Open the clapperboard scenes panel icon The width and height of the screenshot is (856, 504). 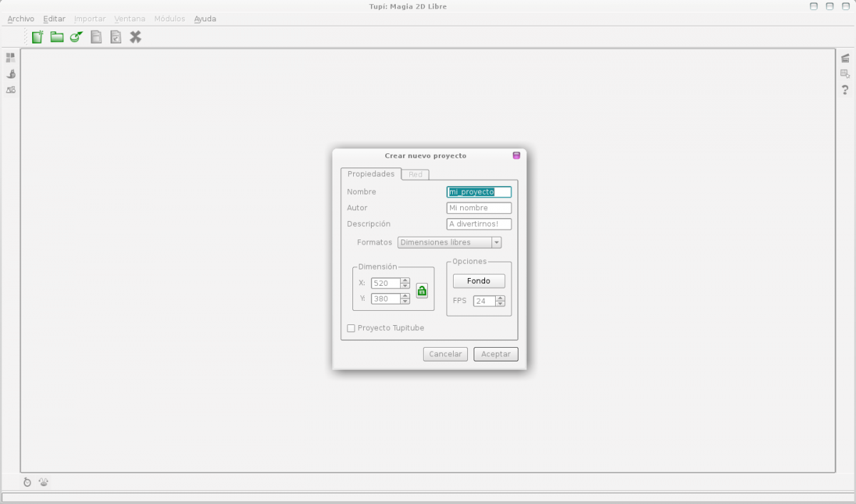(x=845, y=58)
